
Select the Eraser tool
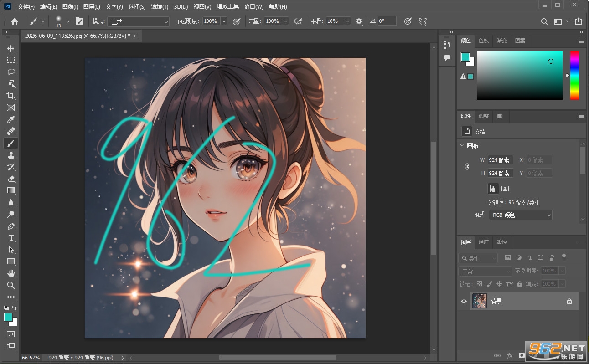(x=11, y=179)
